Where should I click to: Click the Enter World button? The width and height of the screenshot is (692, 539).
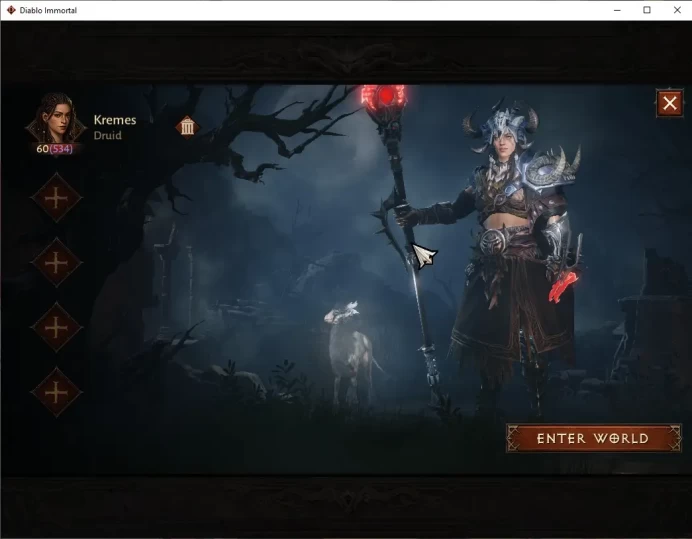[594, 438]
